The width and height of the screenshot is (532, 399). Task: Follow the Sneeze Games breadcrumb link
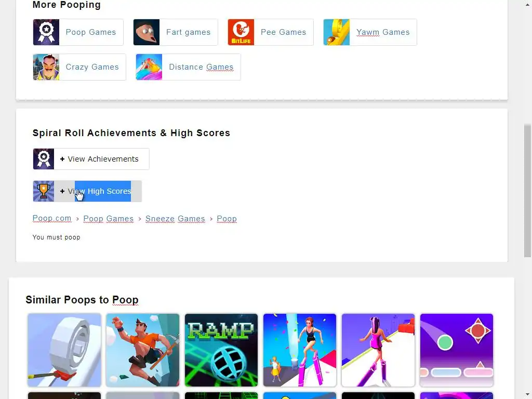[175, 219]
